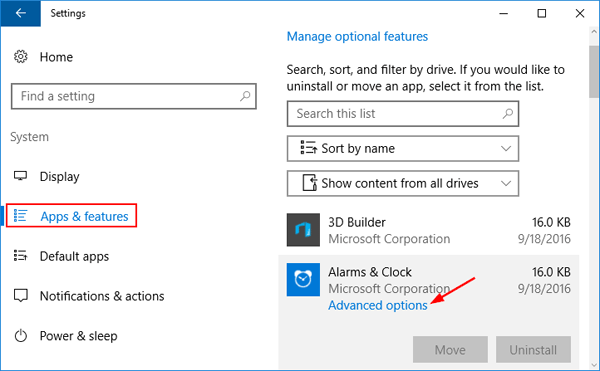
Task: Click the Power & sleep power icon
Action: coord(21,336)
